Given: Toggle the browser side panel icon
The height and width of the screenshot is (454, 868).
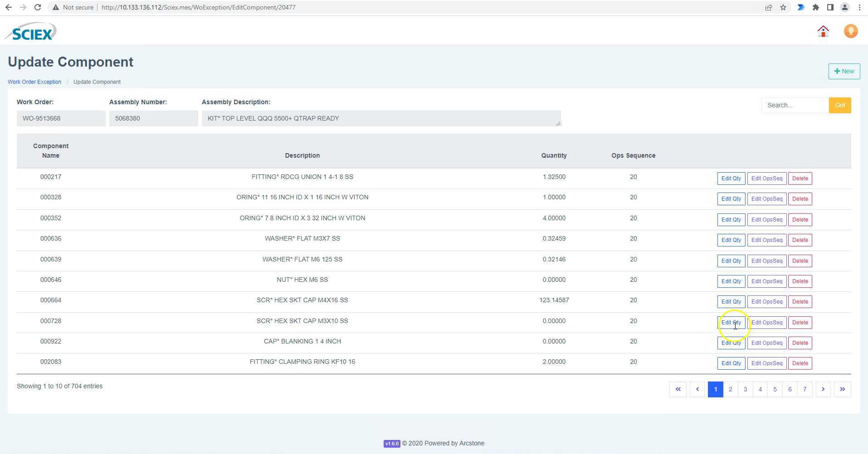Looking at the screenshot, I should click(x=830, y=7).
